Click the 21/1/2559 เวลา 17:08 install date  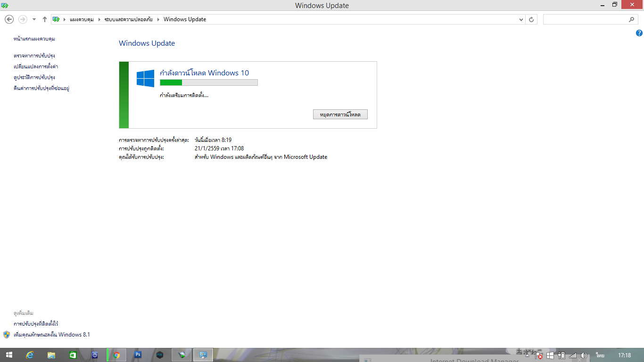click(219, 148)
